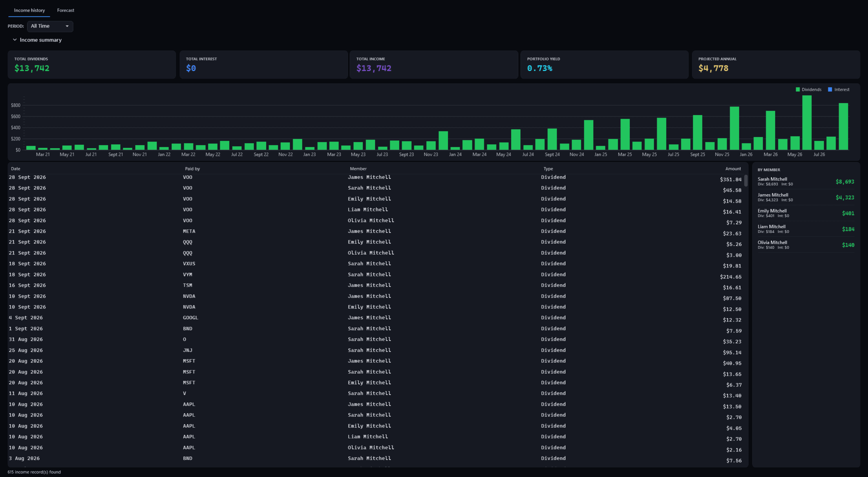The image size is (868, 477).
Task: Click the 615 income records found status
Action: click(x=34, y=472)
